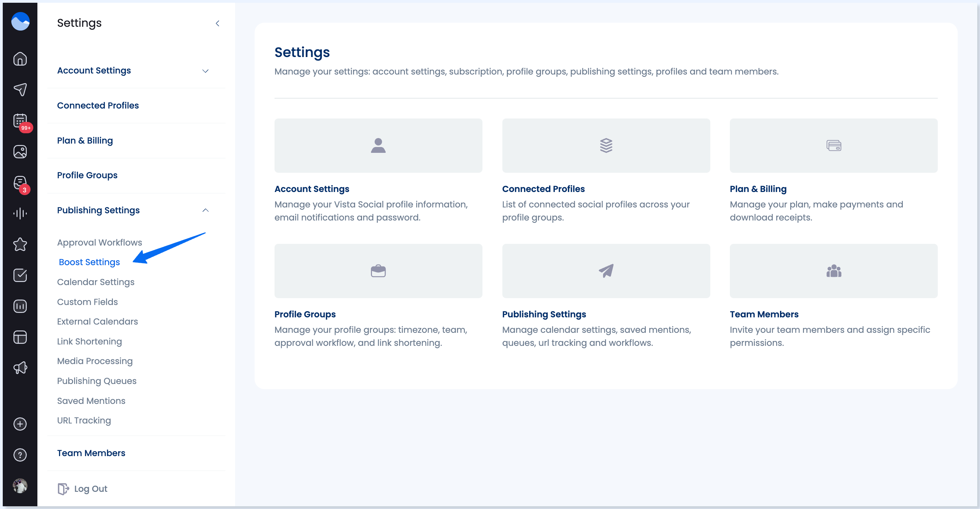Click the plus create icon in sidebar
This screenshot has width=980, height=509.
click(x=20, y=424)
